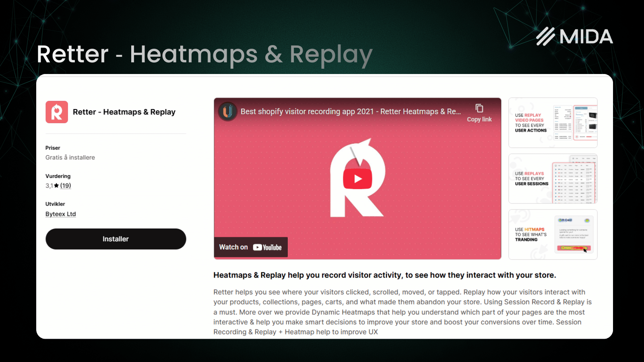Screen dimensions: 644x362
Task: Click the Retter - Heatmaps & Replay app title
Action: [x=124, y=112]
